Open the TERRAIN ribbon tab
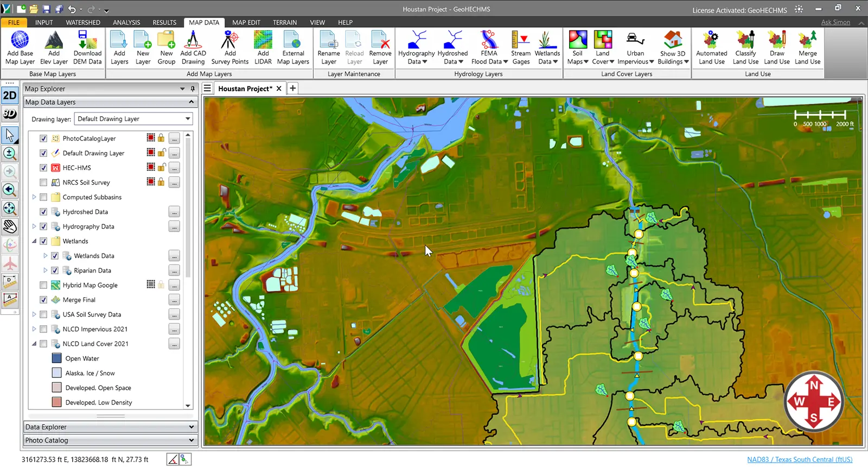 pyautogui.click(x=284, y=22)
